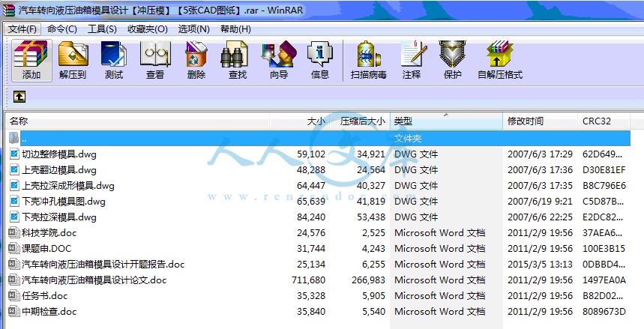Screen dimensions: 644x329
Task: Click the packed size value 266,983
Action: (368, 280)
